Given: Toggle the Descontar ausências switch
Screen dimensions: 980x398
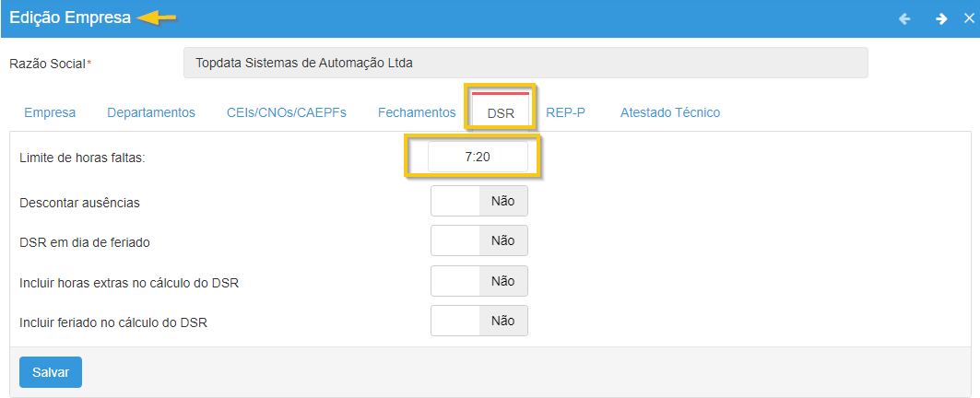Looking at the screenshot, I should 479,201.
